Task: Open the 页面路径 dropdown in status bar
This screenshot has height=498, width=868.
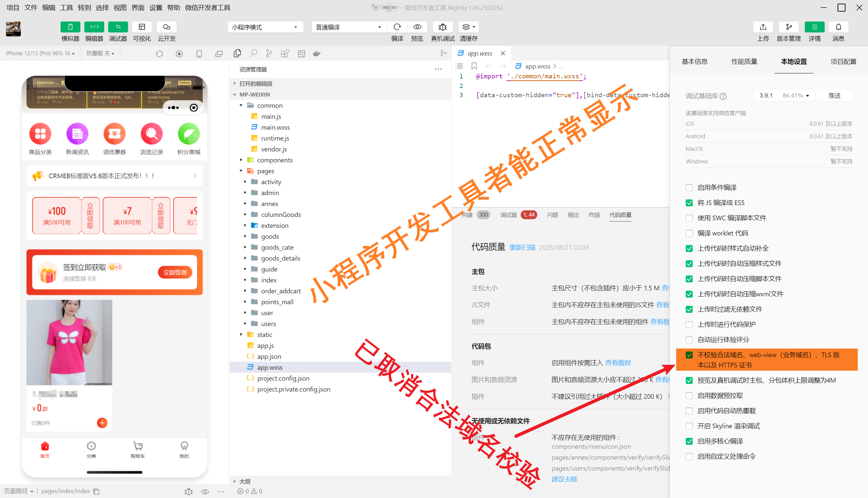Action: click(19, 491)
